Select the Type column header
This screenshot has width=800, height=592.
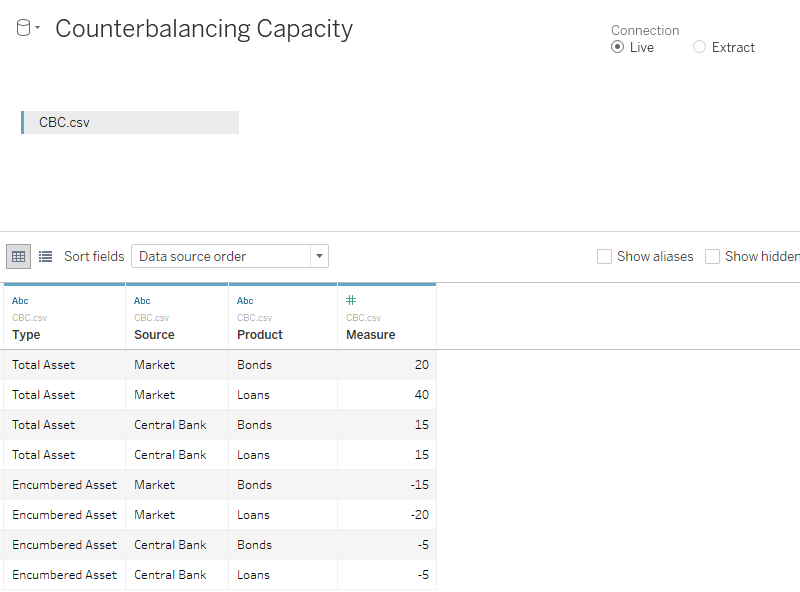click(x=26, y=335)
